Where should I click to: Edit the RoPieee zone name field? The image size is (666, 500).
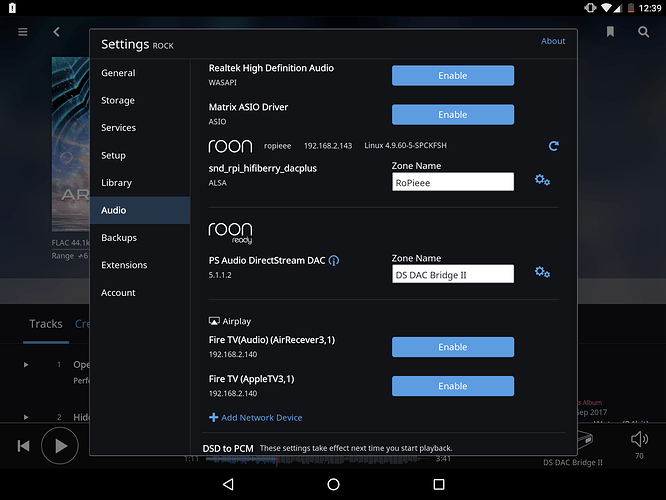[453, 182]
